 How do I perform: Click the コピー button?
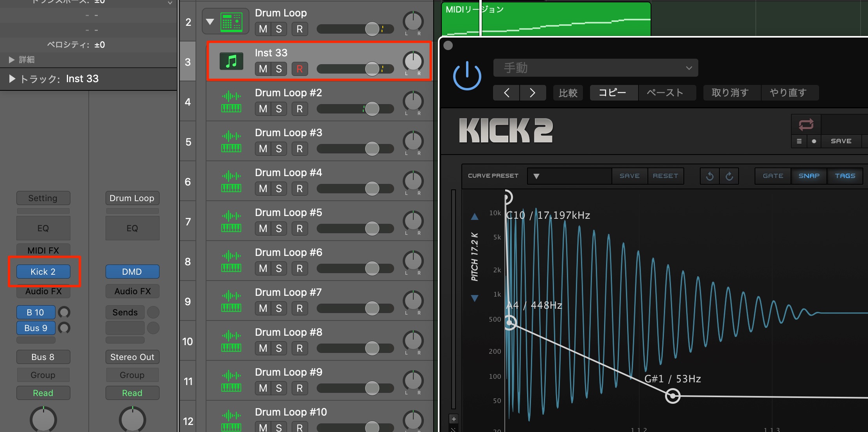tap(613, 93)
